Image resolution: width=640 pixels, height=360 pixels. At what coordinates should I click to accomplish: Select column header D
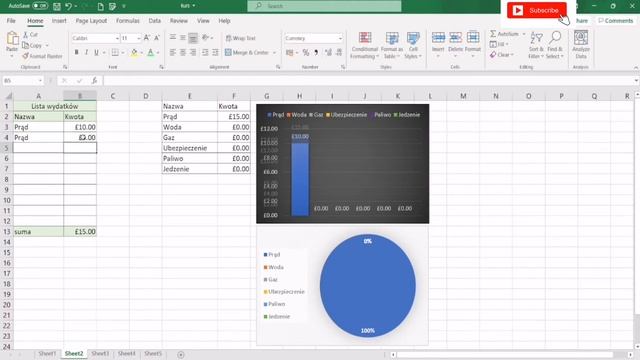[146, 96]
